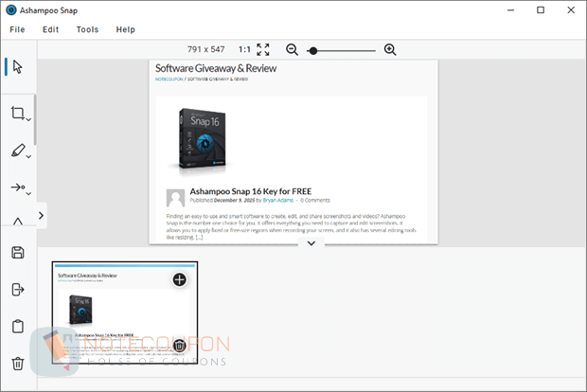Open the File menu
587x392 pixels.
click(x=17, y=29)
